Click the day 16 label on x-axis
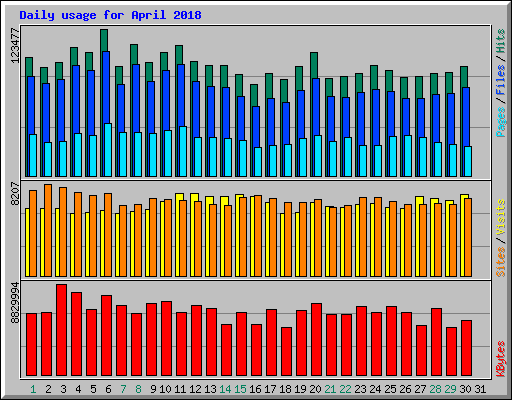This screenshot has width=512, height=400. (x=255, y=389)
